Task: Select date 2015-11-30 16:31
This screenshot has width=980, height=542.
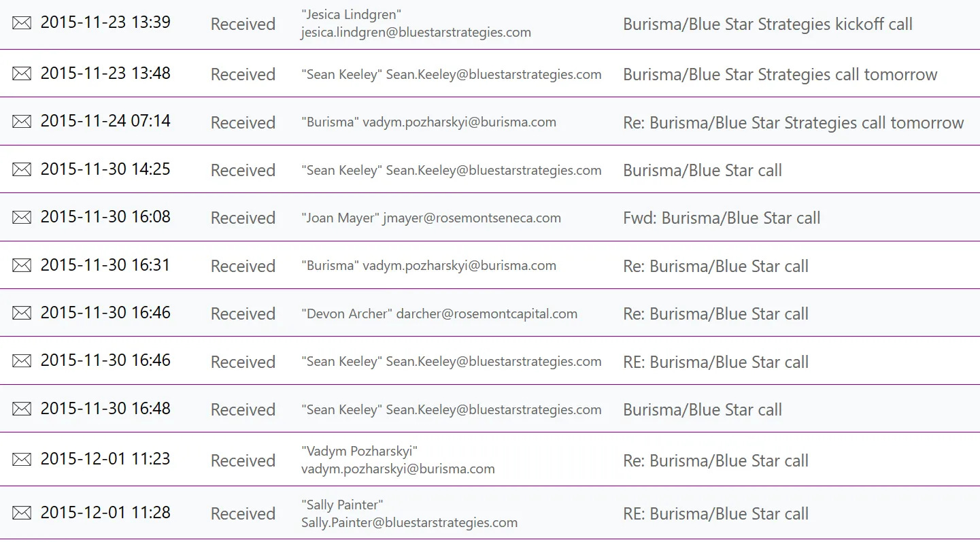Action: 105,265
